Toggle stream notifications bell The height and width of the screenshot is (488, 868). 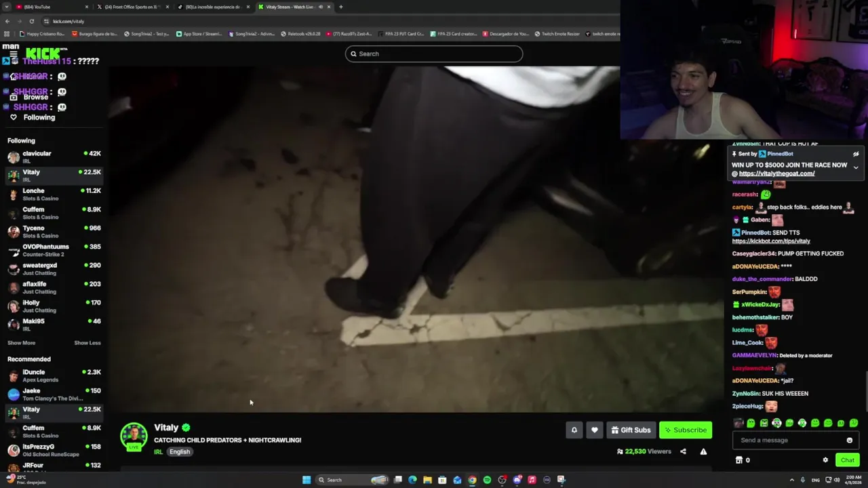574,430
